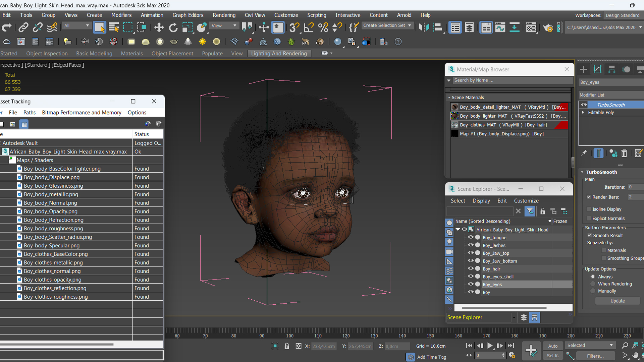This screenshot has height=362, width=644.
Task: Click the Boy_body_lighter_MAT material swatch
Action: pos(454,116)
